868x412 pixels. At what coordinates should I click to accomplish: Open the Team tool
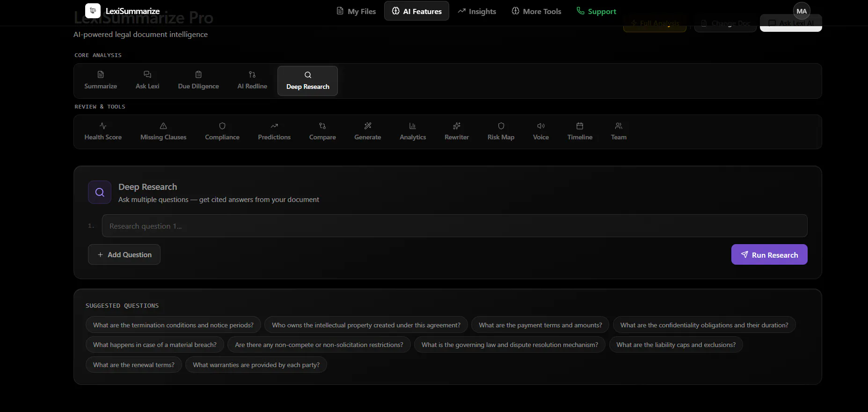[x=619, y=131]
